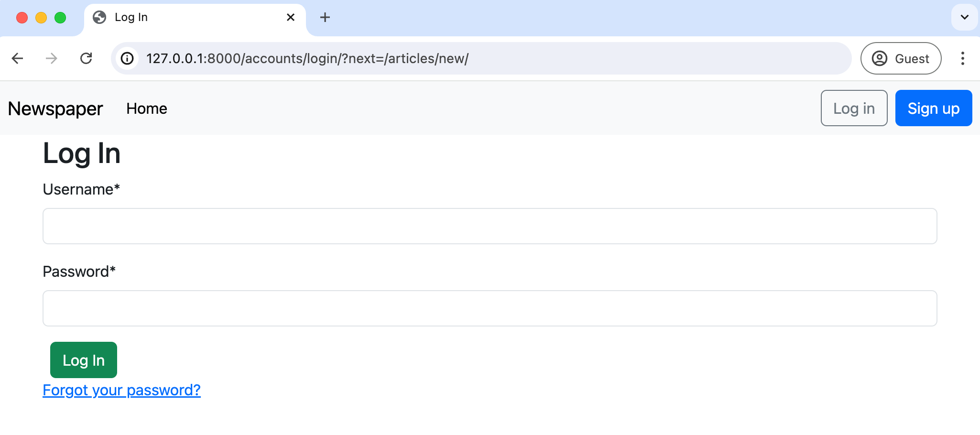Click the green maximize window button
This screenshot has width=980, height=435.
coord(60,18)
